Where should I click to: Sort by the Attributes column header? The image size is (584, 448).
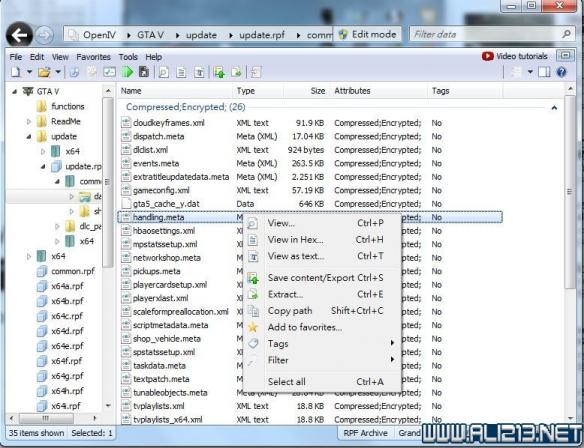(352, 90)
